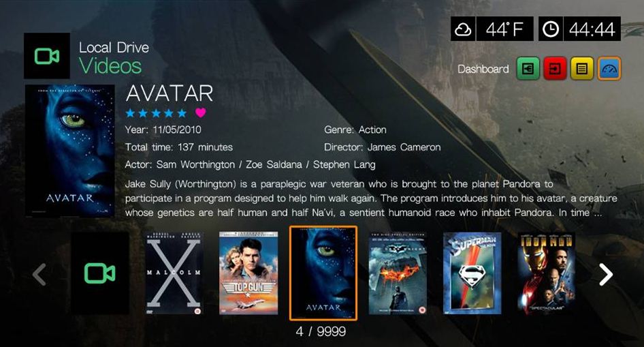Image resolution: width=644 pixels, height=347 pixels.
Task: Choose The Dark Knight movie cover
Action: click(398, 273)
